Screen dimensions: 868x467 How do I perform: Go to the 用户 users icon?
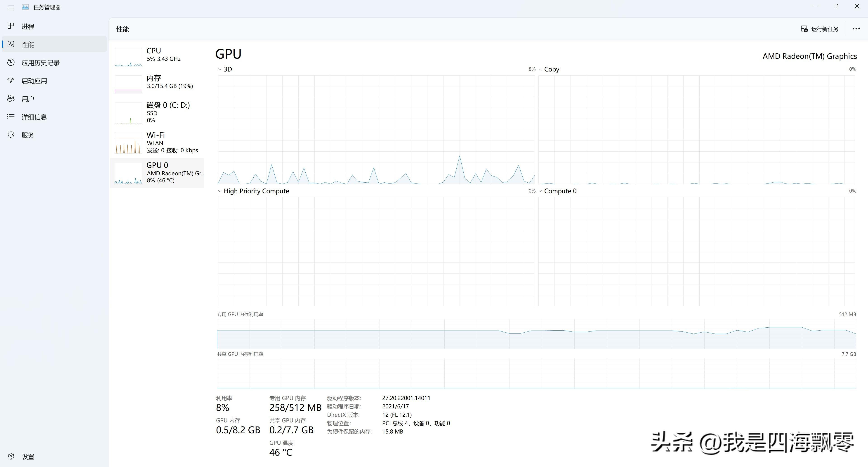click(11, 98)
